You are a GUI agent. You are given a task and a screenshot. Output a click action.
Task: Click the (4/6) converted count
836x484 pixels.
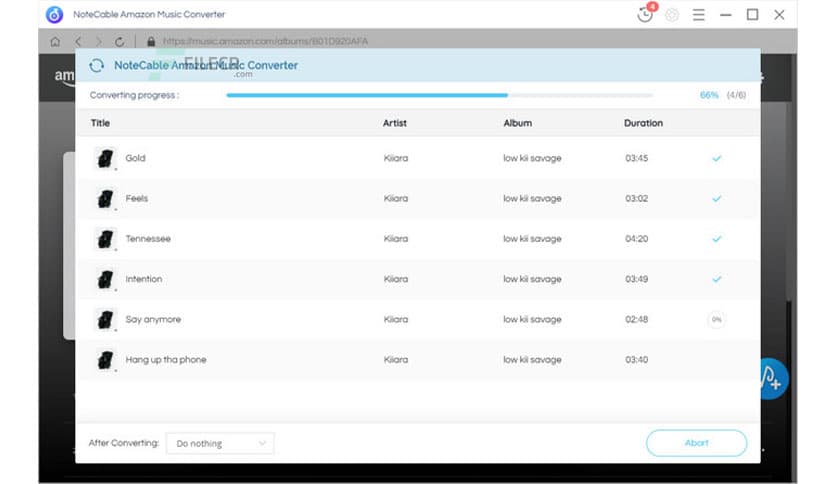coord(736,95)
